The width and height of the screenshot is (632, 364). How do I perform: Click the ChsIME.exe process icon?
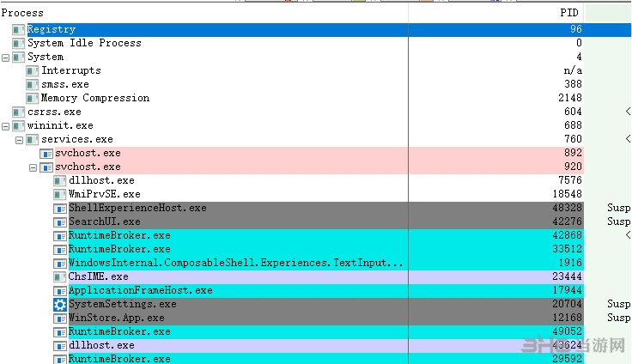click(60, 276)
